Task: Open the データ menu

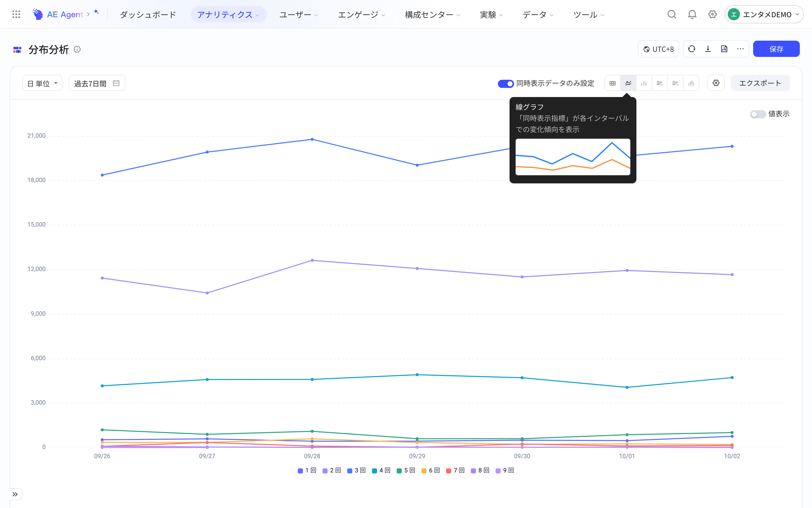Action: 538,14
